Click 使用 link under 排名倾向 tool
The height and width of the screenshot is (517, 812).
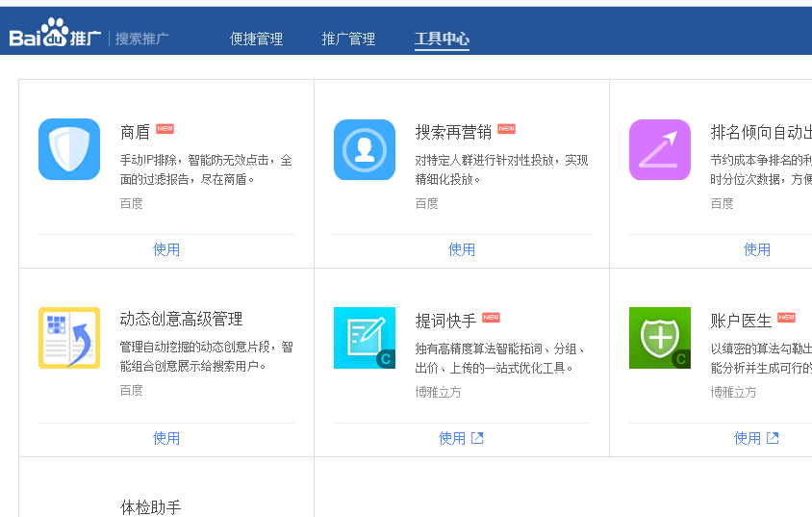click(x=756, y=249)
